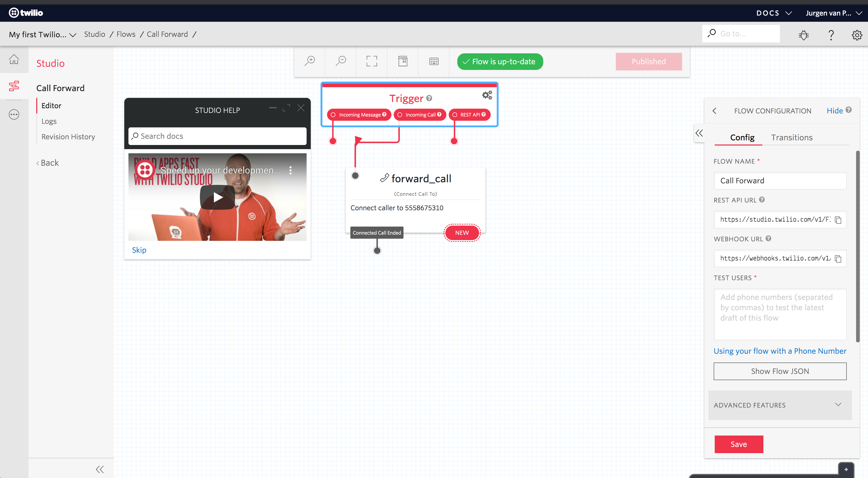Open the All Products ellipsis icon

coord(14,114)
